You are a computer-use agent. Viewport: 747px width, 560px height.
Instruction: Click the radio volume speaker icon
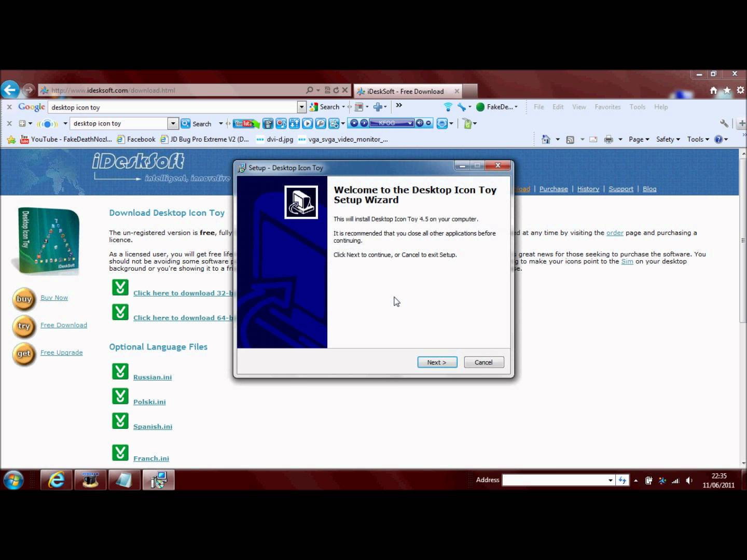420,123
